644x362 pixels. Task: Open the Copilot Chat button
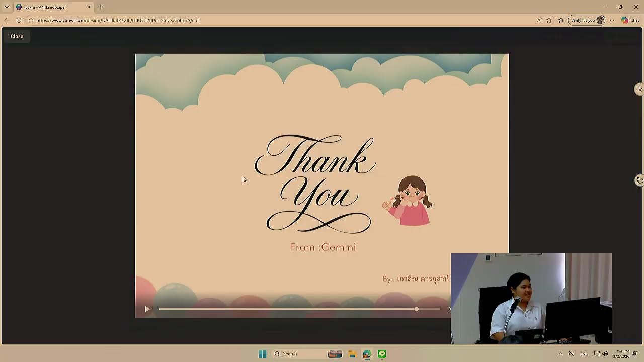630,20
